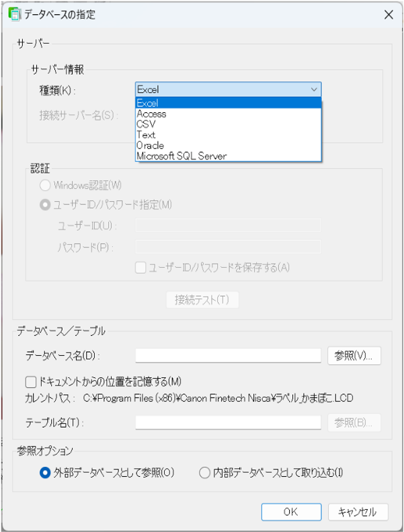Select Text as the database type
Viewport: 404px width, 532px height.
(x=146, y=135)
